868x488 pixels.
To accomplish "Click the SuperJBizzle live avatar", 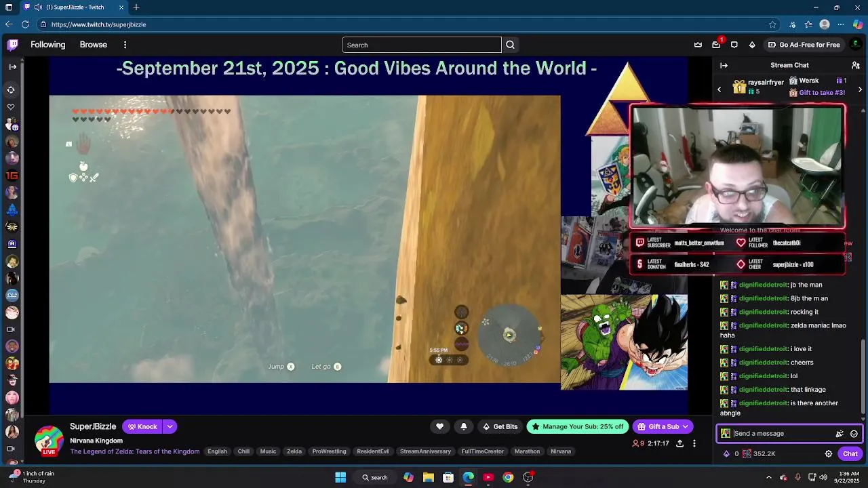I will tap(49, 441).
